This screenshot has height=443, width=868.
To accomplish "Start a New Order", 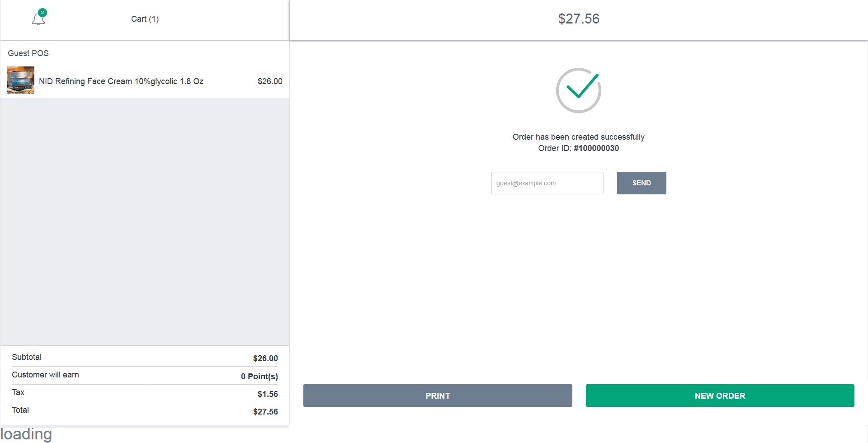I will pyautogui.click(x=720, y=396).
